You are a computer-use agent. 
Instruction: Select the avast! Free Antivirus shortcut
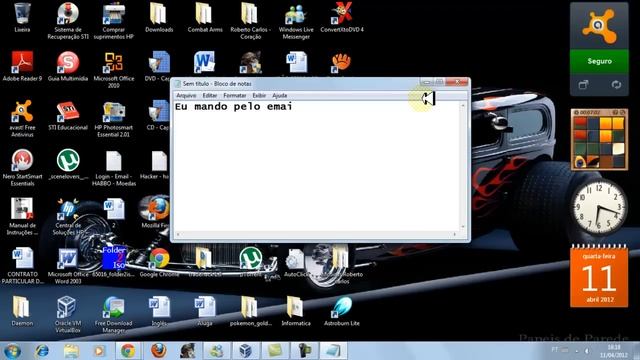point(22,118)
